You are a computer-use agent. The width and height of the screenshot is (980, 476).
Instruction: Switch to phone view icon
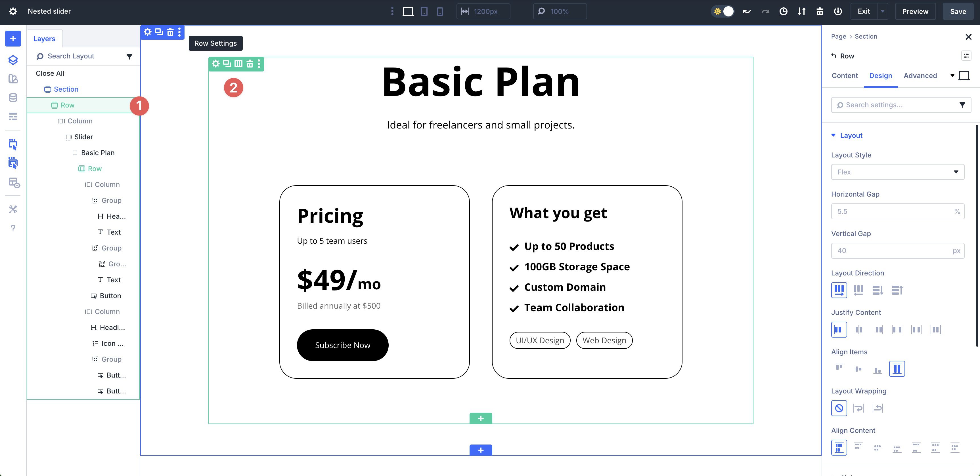tap(440, 11)
